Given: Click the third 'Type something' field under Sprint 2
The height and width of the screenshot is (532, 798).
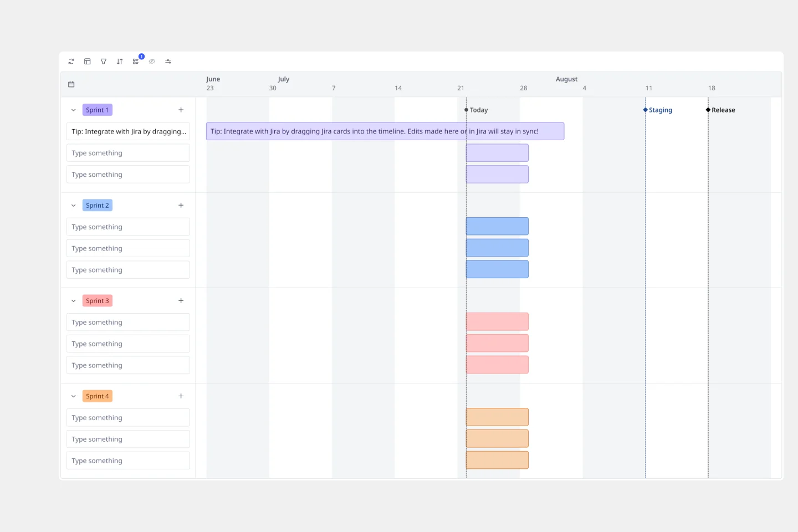Looking at the screenshot, I should click(128, 270).
